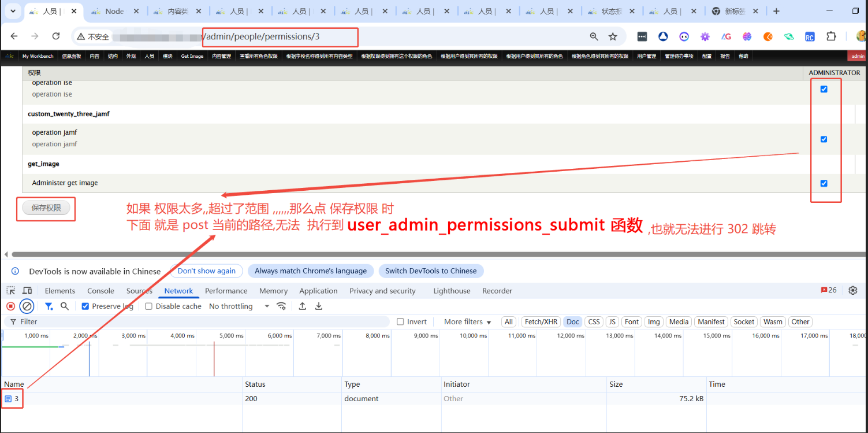The image size is (868, 433).
Task: Select the Socket filter chip
Action: pos(744,322)
